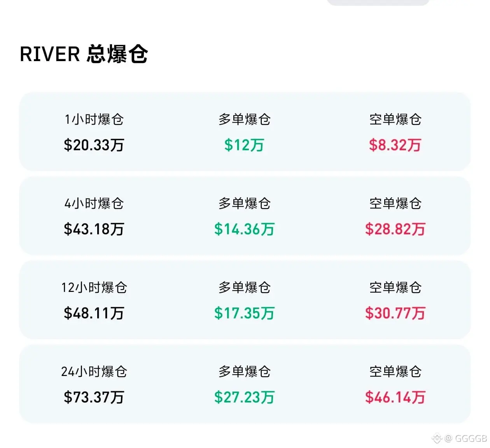Click the red $46.14万 value
Viewport: 490px width, 448px height.
(x=395, y=397)
